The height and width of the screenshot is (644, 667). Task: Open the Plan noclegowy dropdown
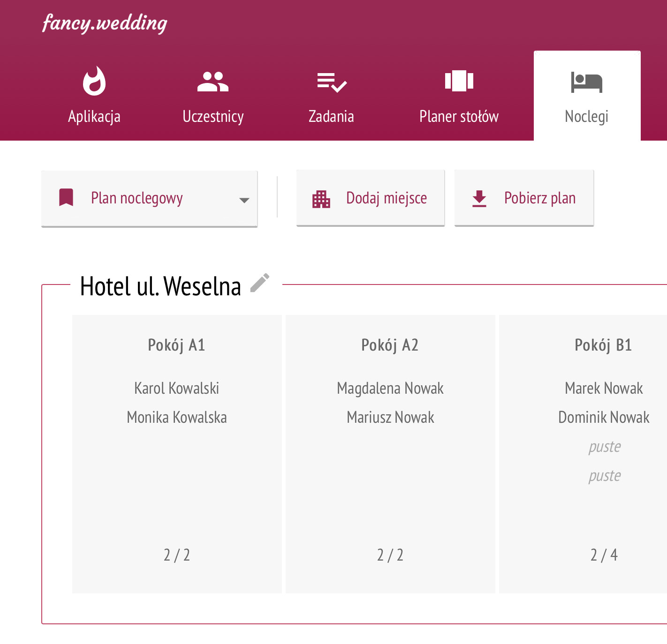click(150, 199)
